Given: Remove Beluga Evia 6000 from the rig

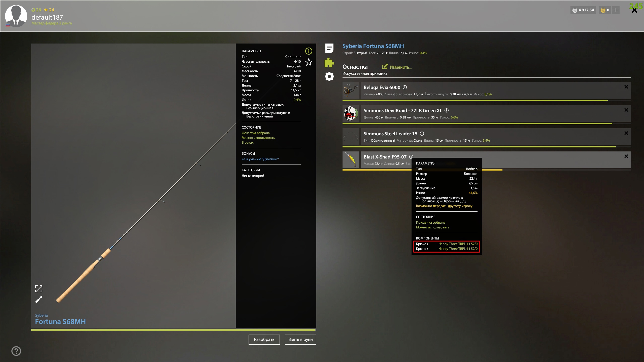Looking at the screenshot, I should (x=626, y=87).
